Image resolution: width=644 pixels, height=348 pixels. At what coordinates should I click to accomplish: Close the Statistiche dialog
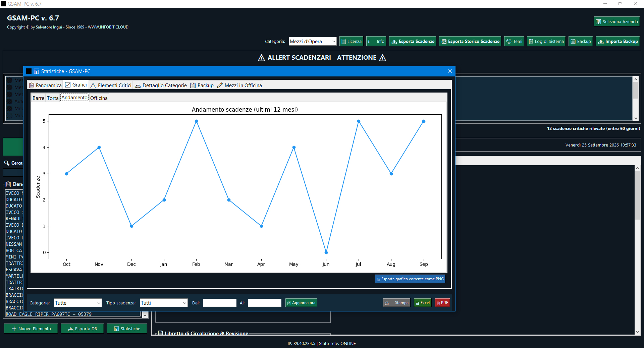(x=450, y=71)
